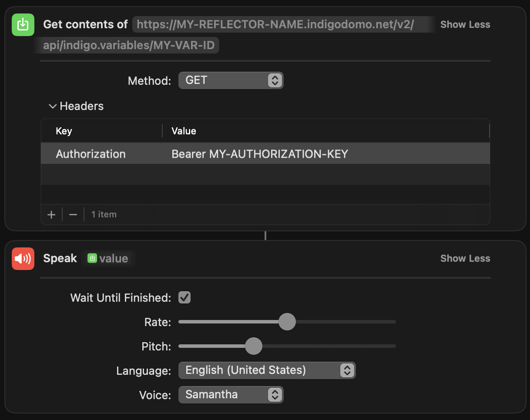The image size is (530, 420).
Task: Click Show Less on Speak action
Action: click(465, 258)
